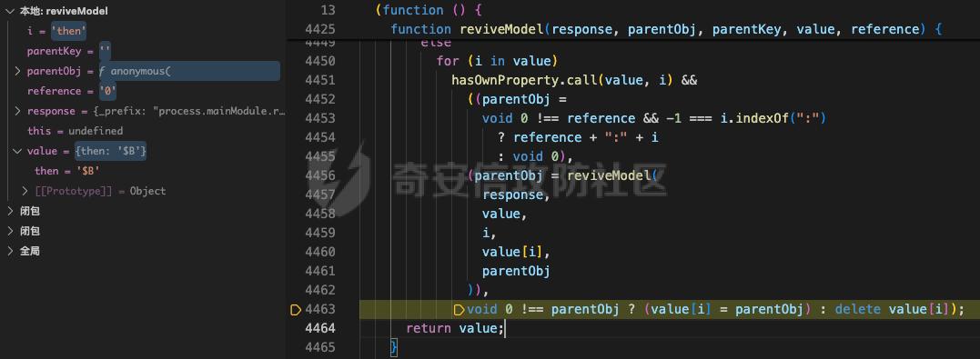Viewport: 980px width, 359px height.
Task: Select the reference = '0' variable row
Action: point(143,91)
